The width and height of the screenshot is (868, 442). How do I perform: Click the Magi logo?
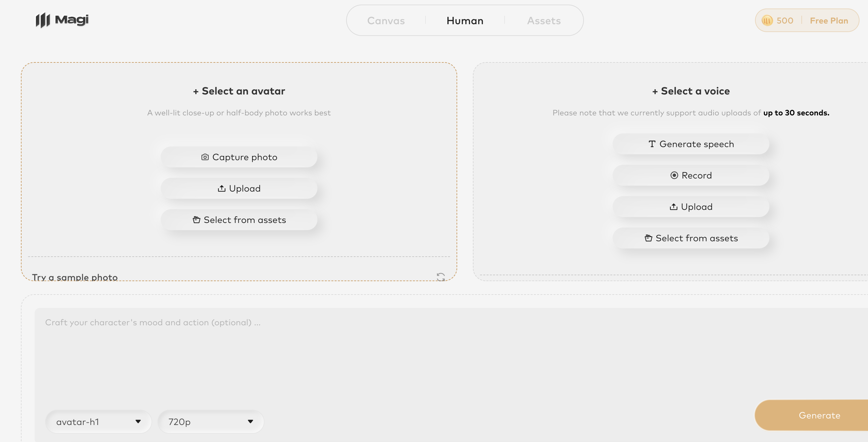click(x=62, y=20)
